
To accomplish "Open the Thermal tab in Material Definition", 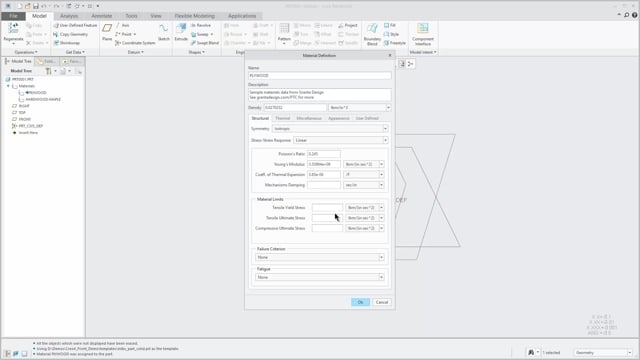I will pyautogui.click(x=282, y=118).
